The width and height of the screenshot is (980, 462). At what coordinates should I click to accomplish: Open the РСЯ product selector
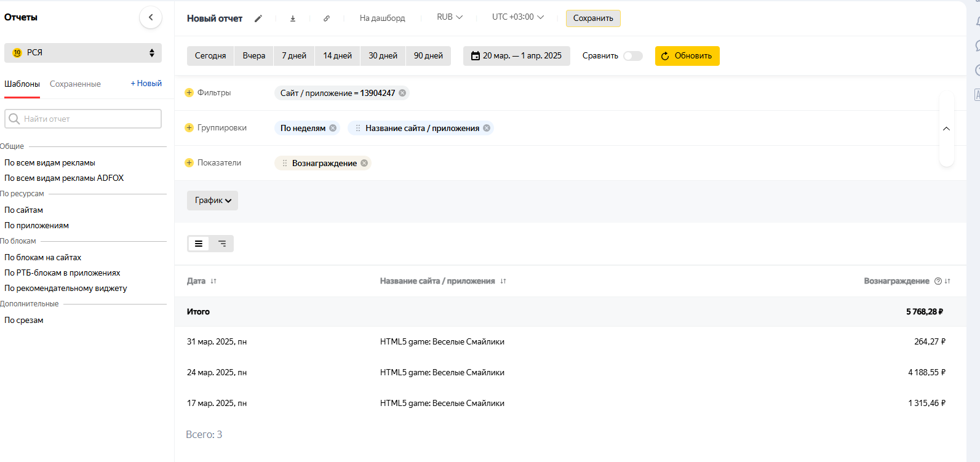[83, 53]
